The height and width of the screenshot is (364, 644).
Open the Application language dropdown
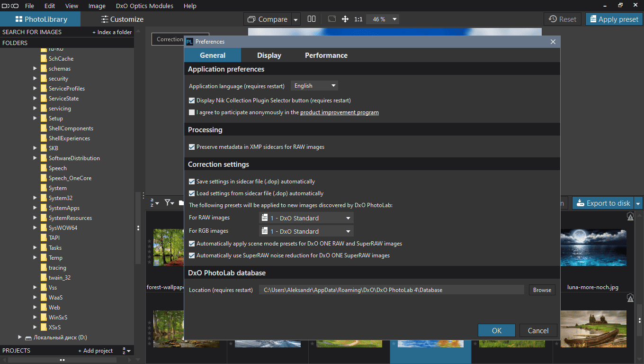click(314, 86)
